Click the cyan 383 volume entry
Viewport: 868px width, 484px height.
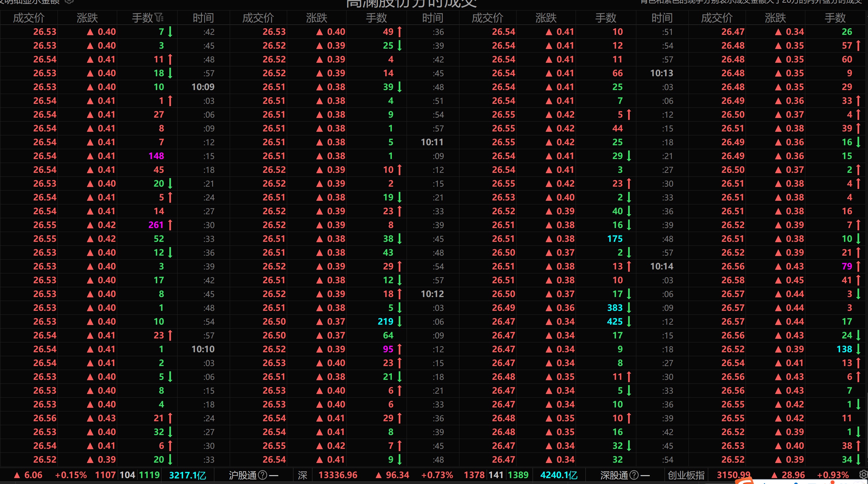[x=615, y=308]
